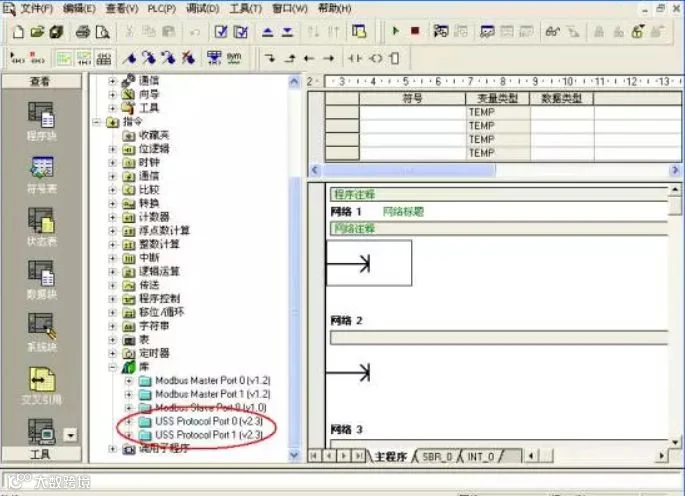Click variable table horizontal scrollbar thumb

point(409,170)
